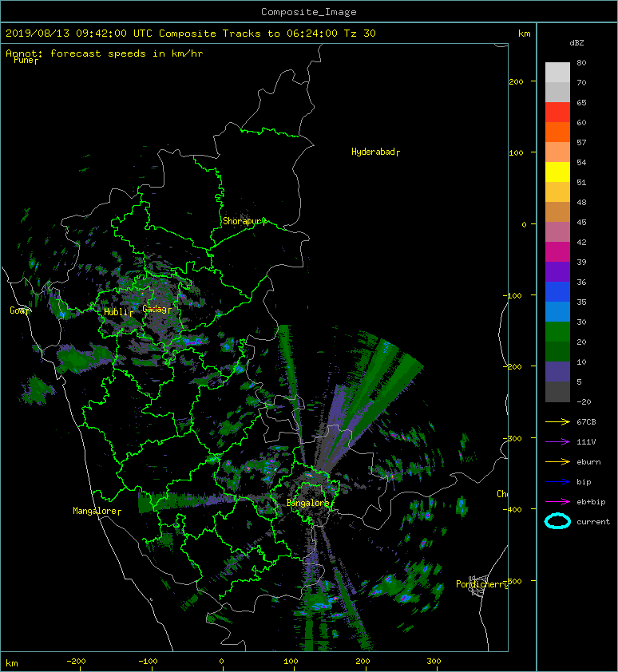Image resolution: width=618 pixels, height=672 pixels.
Task: Pick the yellow 54 dBZ color swatch
Action: tap(557, 172)
